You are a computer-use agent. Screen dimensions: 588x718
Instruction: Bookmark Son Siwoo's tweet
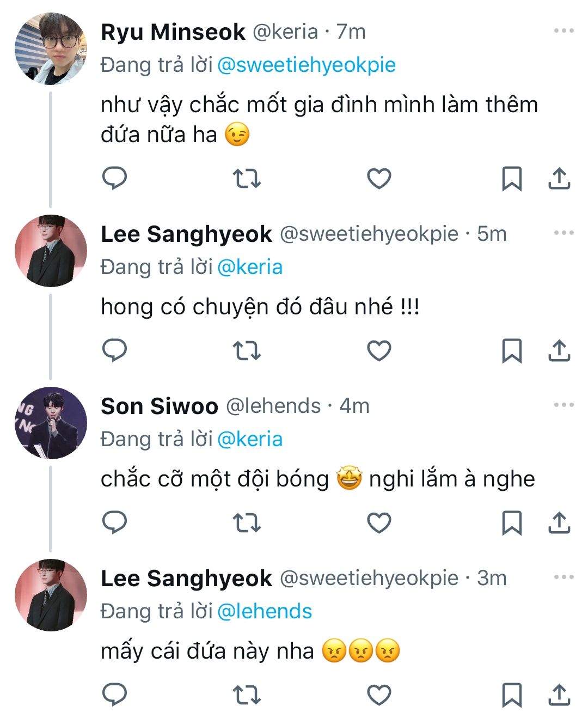(x=511, y=522)
